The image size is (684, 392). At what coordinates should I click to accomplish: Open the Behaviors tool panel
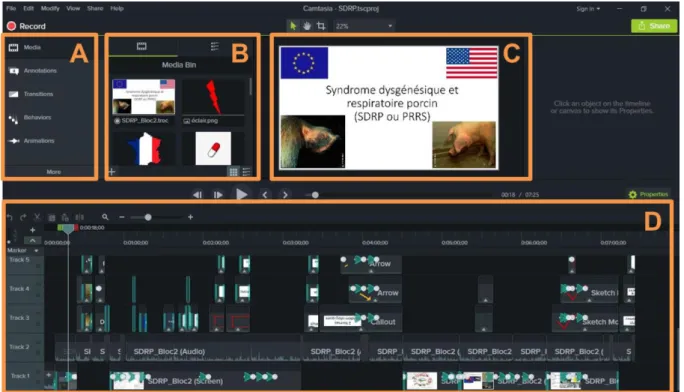(38, 118)
